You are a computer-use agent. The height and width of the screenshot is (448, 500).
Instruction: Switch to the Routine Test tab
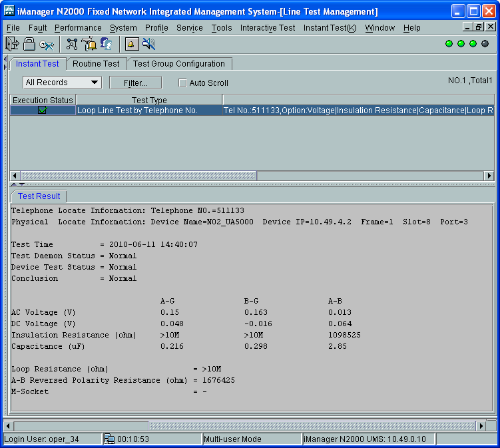coord(96,64)
